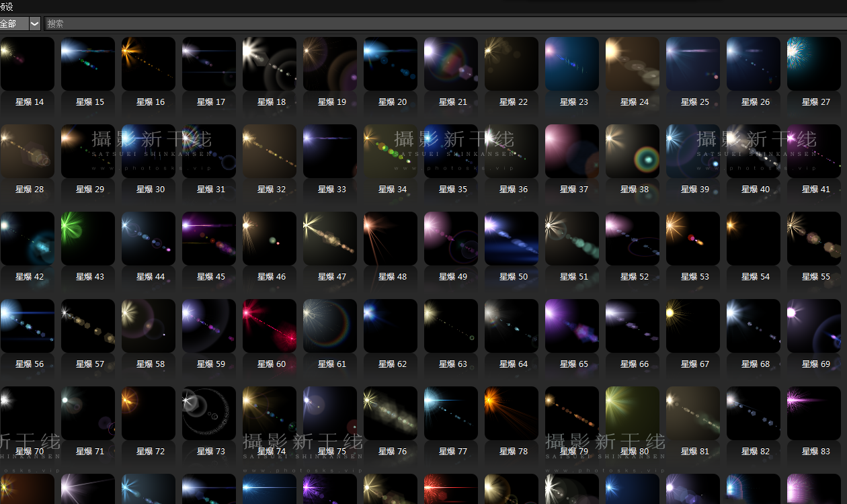
Task: Choose the 星爆 50 blue glow preset
Action: pyautogui.click(x=512, y=239)
